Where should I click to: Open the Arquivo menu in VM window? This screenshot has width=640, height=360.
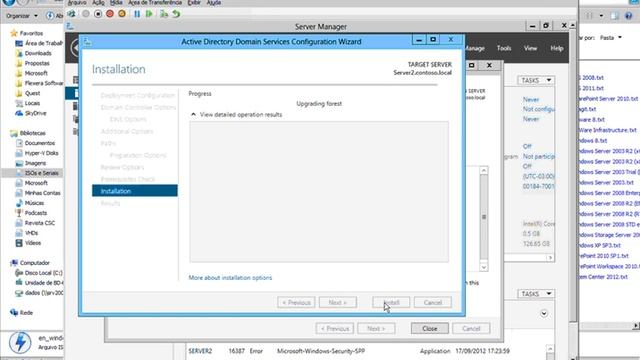pos(77,3)
